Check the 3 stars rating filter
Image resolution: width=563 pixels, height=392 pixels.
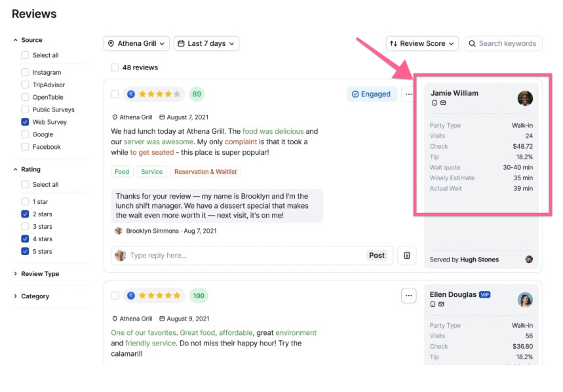(25, 226)
